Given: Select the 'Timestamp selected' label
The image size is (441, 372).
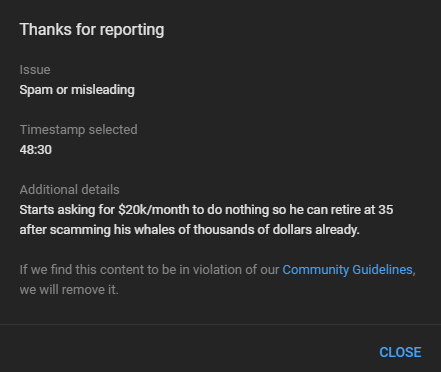Looking at the screenshot, I should [79, 130].
